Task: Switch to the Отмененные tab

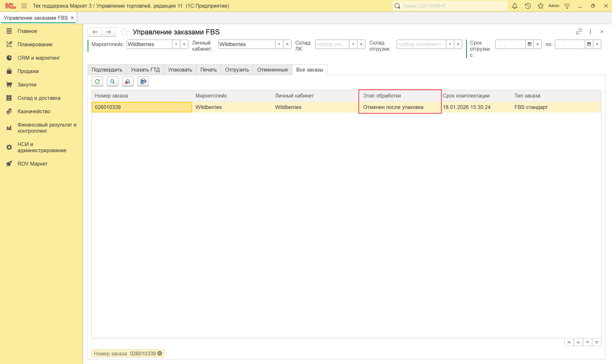Action: pyautogui.click(x=272, y=70)
